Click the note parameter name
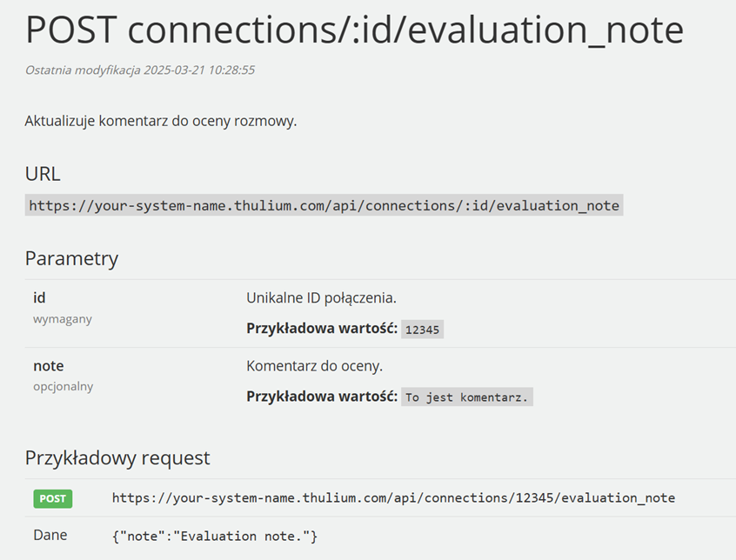The image size is (736, 560). tap(49, 366)
